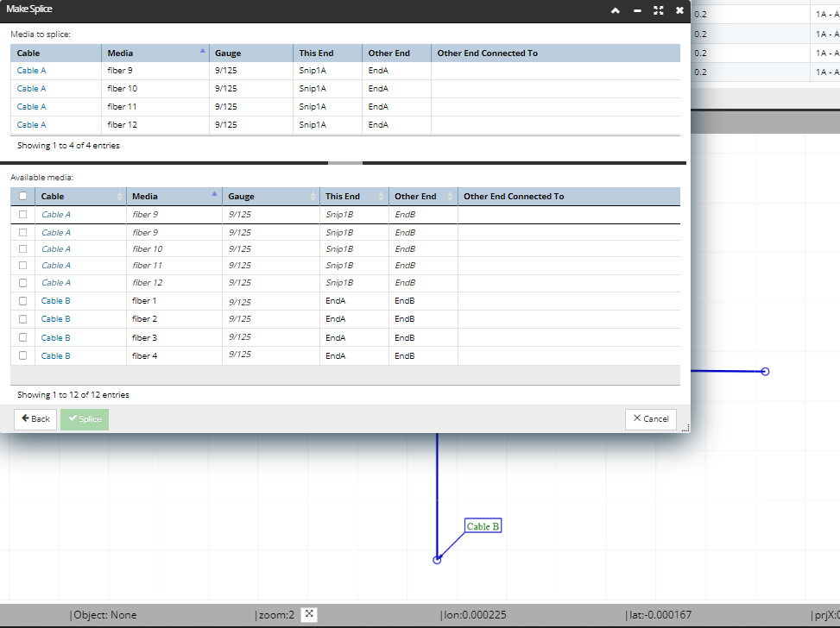Check the Cable B fiber 2 row
The height and width of the screenshot is (628, 840).
pos(22,319)
